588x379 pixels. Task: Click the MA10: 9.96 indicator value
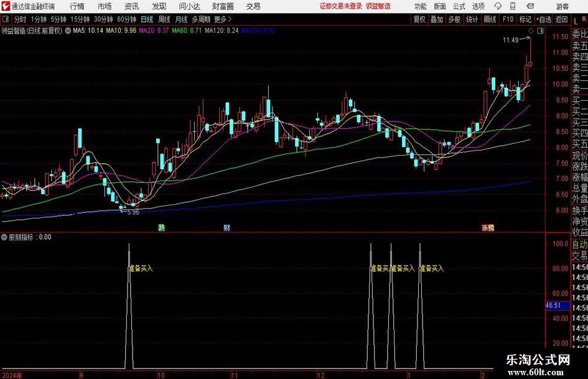[121, 30]
